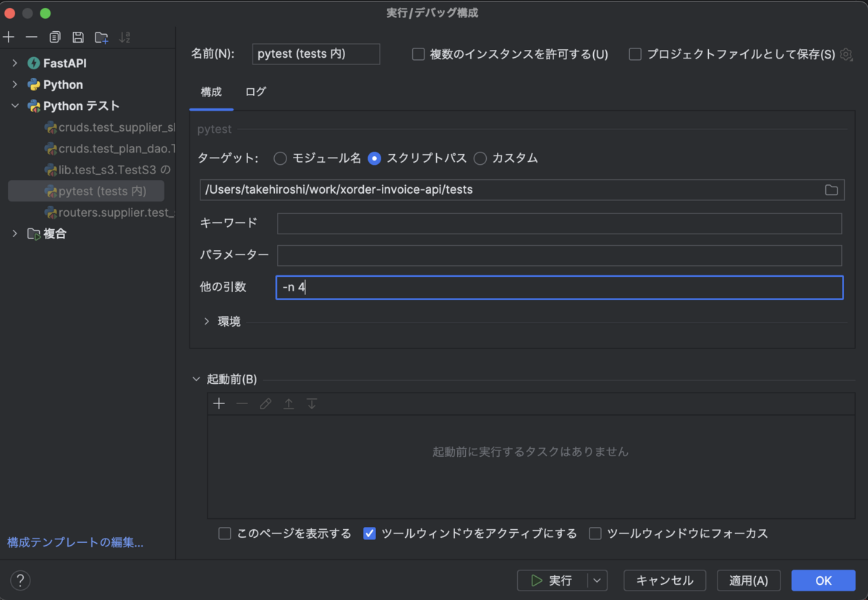868x600 pixels.
Task: Move before-launch task down
Action: tap(312, 404)
